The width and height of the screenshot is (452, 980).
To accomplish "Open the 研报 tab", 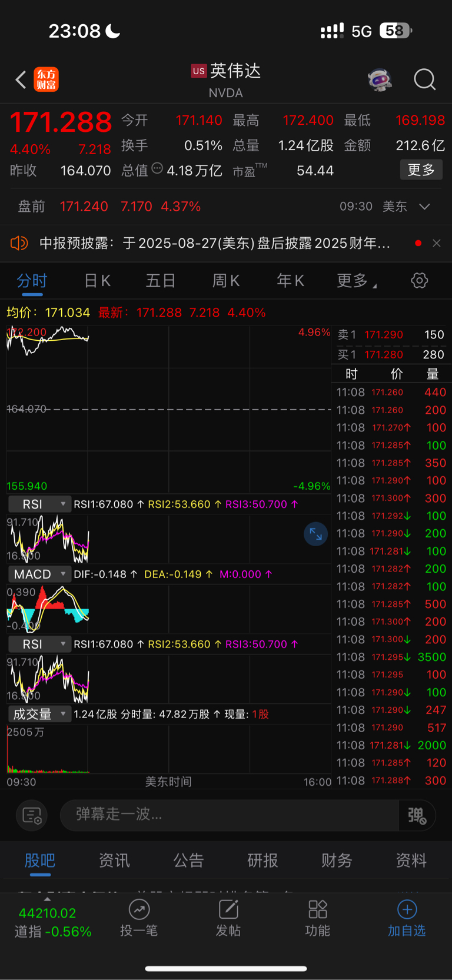I will pyautogui.click(x=262, y=861).
